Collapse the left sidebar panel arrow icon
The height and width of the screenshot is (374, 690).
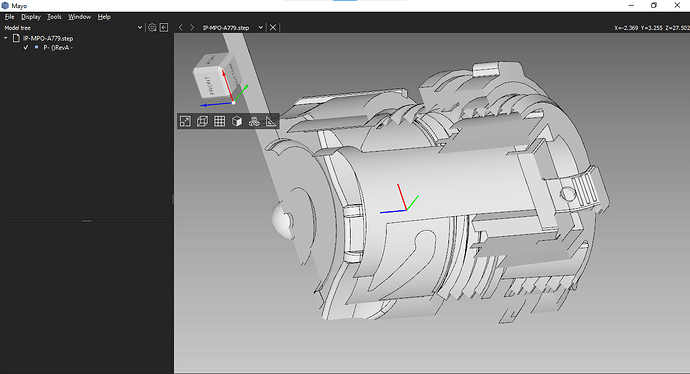tap(164, 27)
